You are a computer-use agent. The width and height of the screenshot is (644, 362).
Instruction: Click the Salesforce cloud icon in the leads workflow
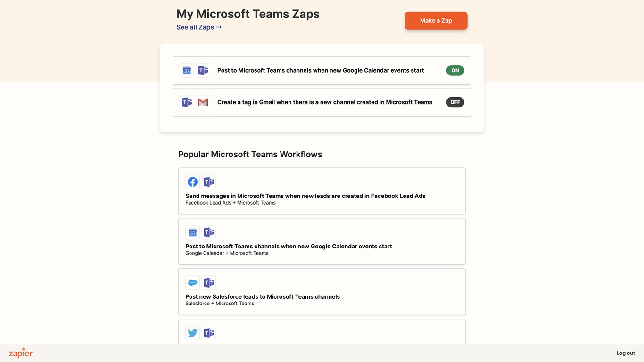(192, 283)
